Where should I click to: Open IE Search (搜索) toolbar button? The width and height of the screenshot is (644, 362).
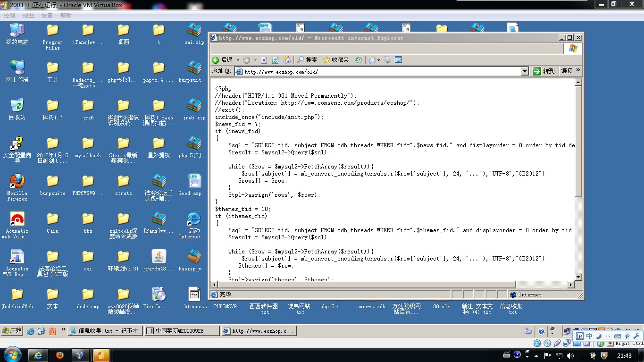(307, 60)
